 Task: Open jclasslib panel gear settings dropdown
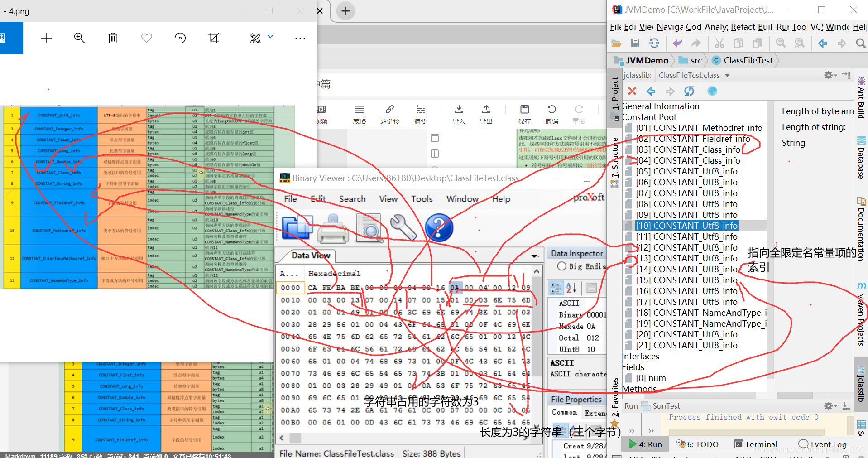pyautogui.click(x=830, y=75)
